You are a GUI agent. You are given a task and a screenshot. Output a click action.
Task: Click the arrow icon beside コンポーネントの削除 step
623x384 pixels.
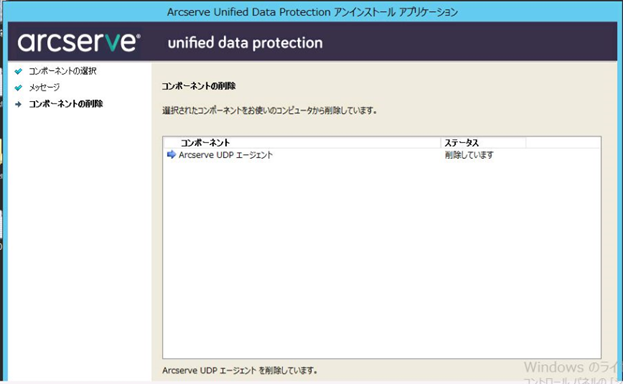click(18, 104)
